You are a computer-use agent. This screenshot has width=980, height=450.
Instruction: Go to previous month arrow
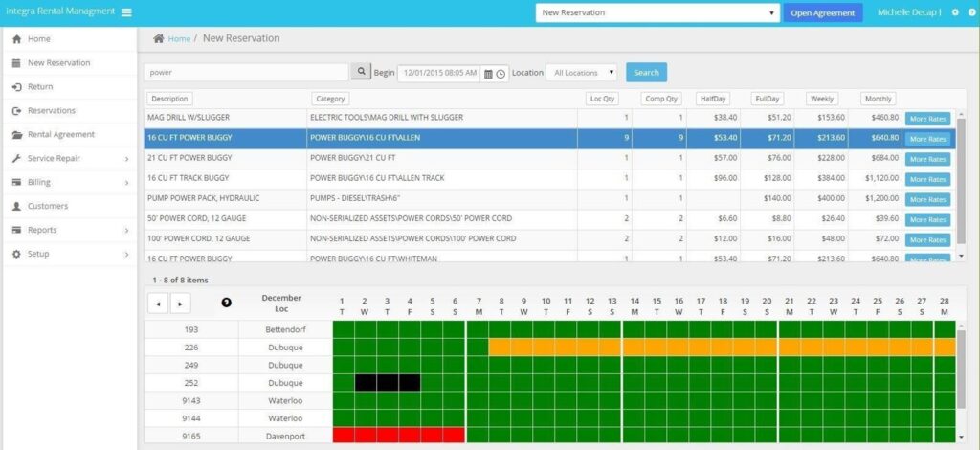coord(158,304)
